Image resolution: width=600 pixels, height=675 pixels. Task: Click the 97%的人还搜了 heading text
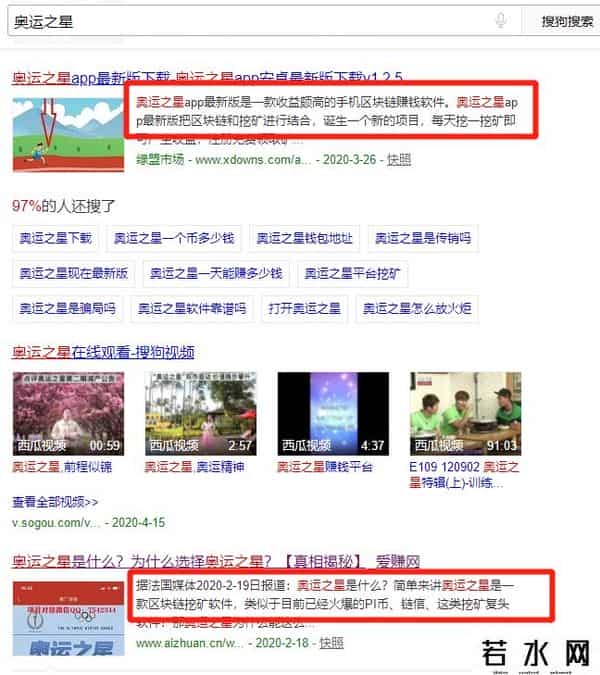point(63,206)
